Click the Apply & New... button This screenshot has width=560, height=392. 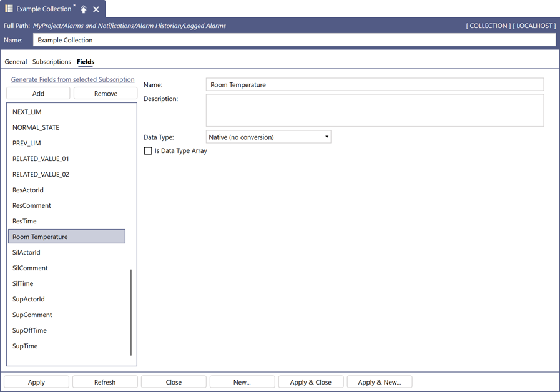[380, 382]
